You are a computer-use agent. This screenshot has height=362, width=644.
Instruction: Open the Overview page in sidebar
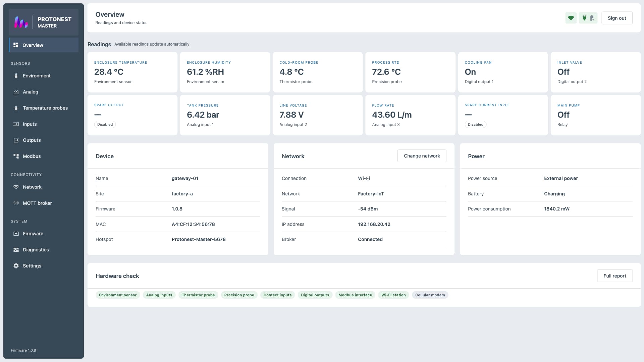pyautogui.click(x=44, y=45)
